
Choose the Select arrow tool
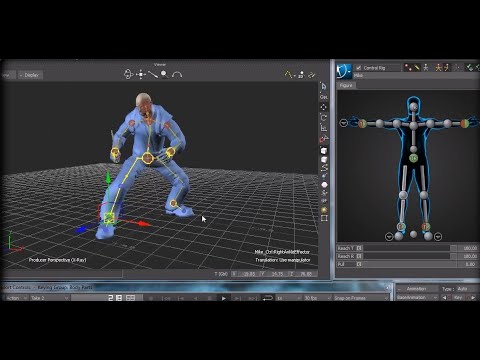tap(324, 87)
